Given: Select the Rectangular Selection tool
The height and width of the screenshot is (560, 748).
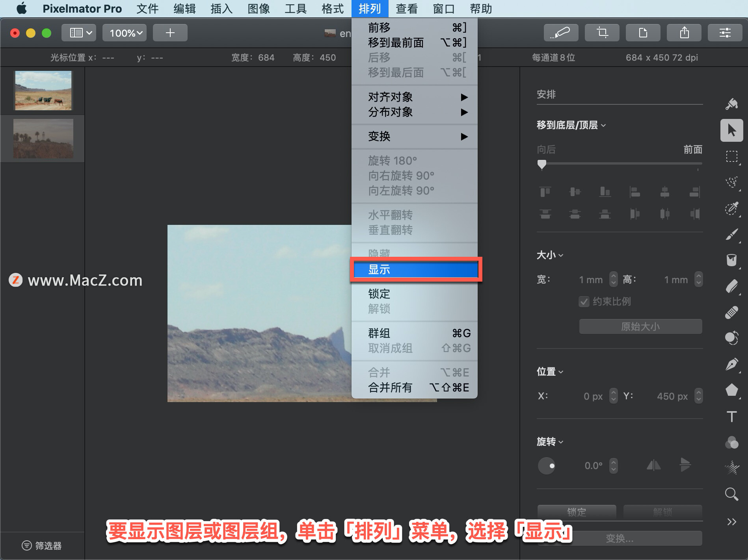Looking at the screenshot, I should coord(731,156).
